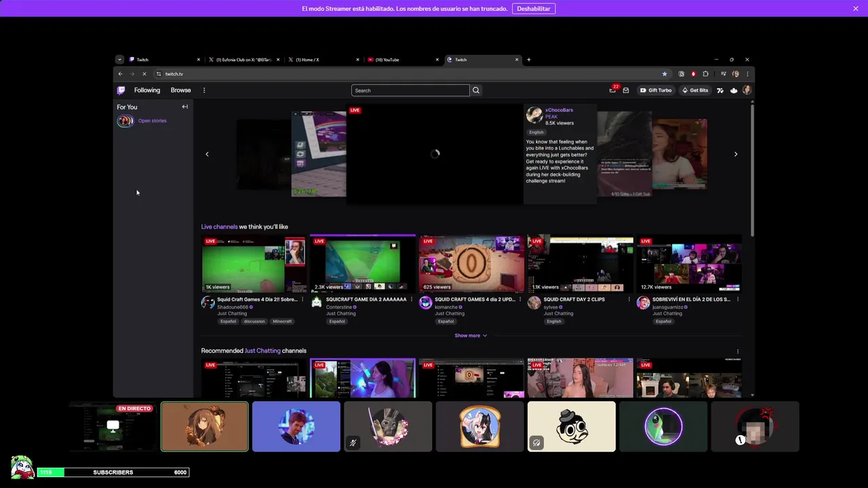Open xChocoBars channel name link
This screenshot has height=488, width=868.
coord(559,110)
